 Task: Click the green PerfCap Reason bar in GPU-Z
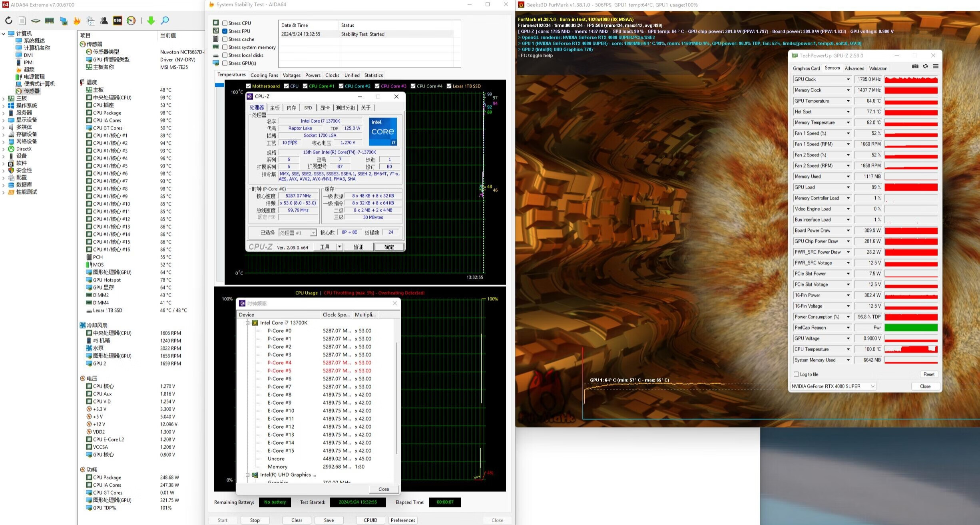pos(911,328)
